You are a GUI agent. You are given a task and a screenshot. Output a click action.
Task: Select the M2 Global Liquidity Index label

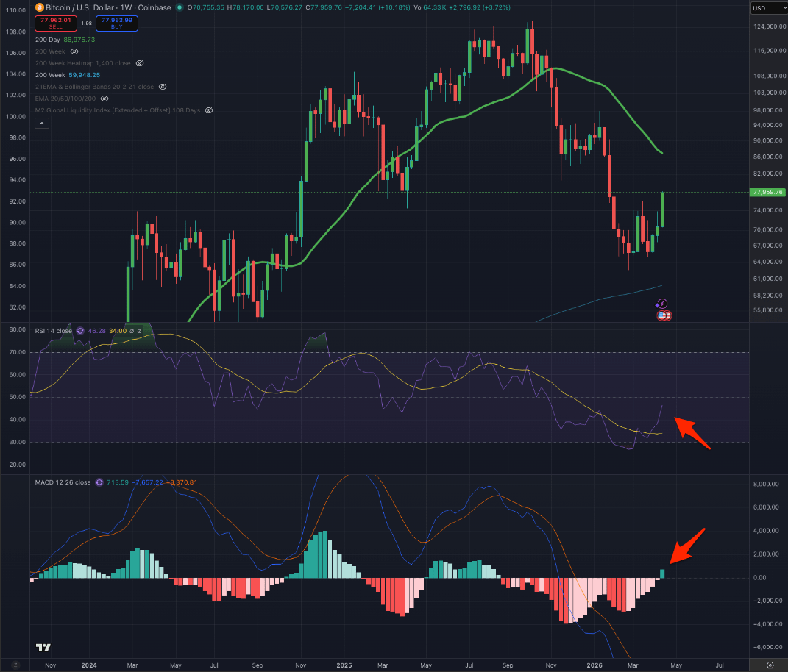[118, 110]
